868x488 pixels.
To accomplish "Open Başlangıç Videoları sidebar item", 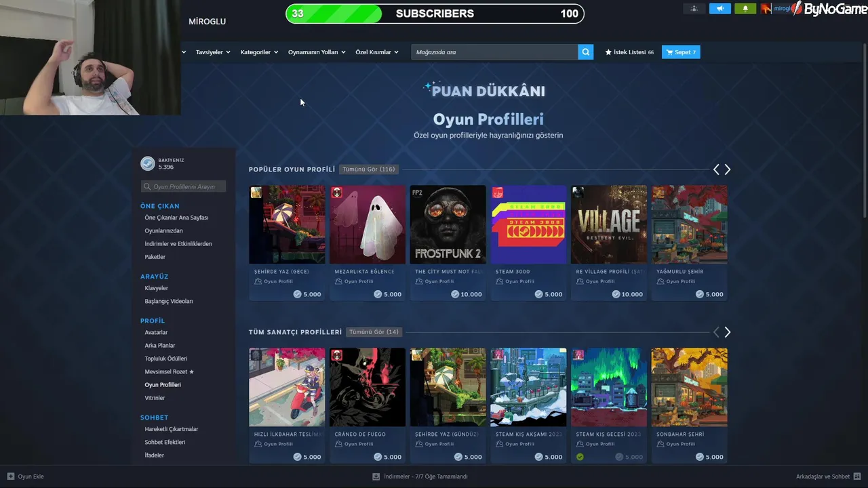I will 169,301.
